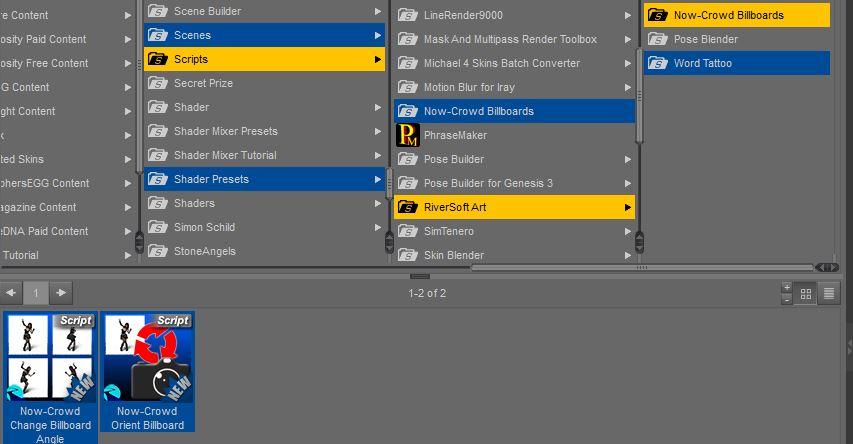Click the Pose Builder folder icon
Image resolution: width=853 pixels, height=444 pixels.
tap(407, 159)
